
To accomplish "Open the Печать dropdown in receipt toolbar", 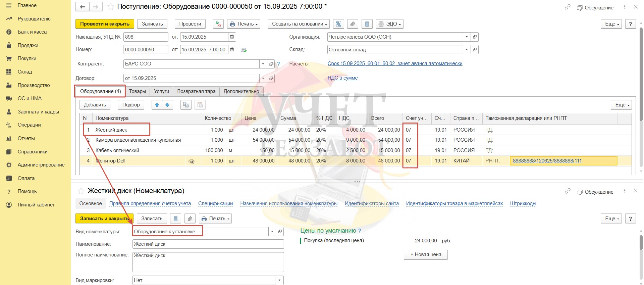I will point(244,24).
